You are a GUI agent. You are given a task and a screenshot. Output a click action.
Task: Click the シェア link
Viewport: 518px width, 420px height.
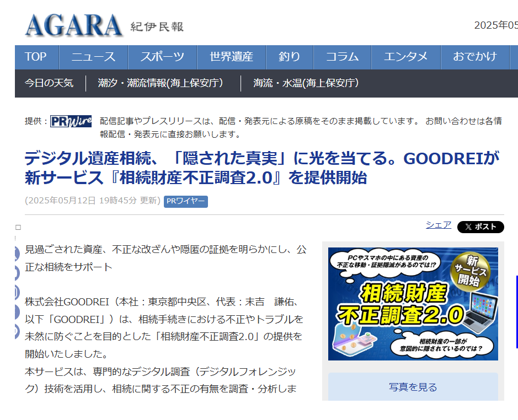click(x=438, y=225)
